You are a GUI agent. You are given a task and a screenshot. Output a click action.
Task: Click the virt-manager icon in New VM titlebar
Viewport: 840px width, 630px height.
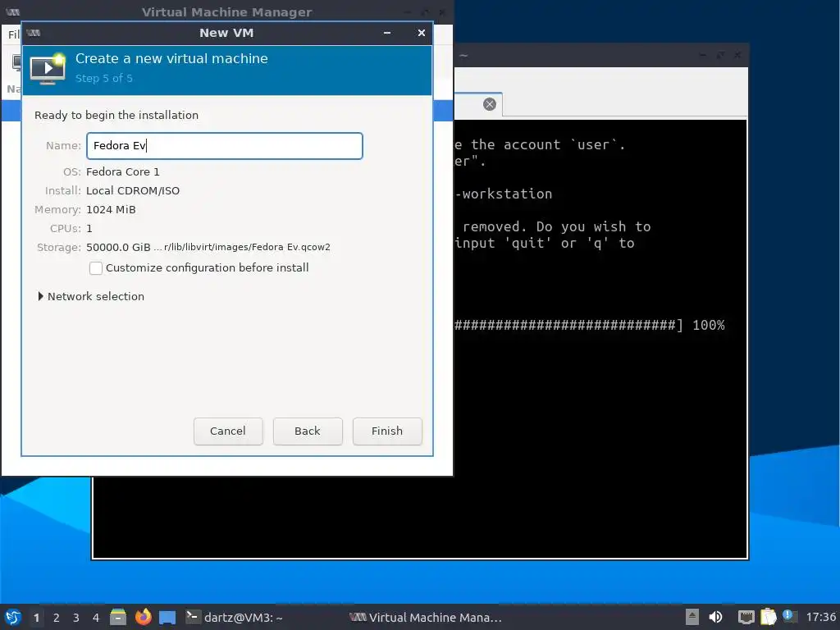pos(33,33)
